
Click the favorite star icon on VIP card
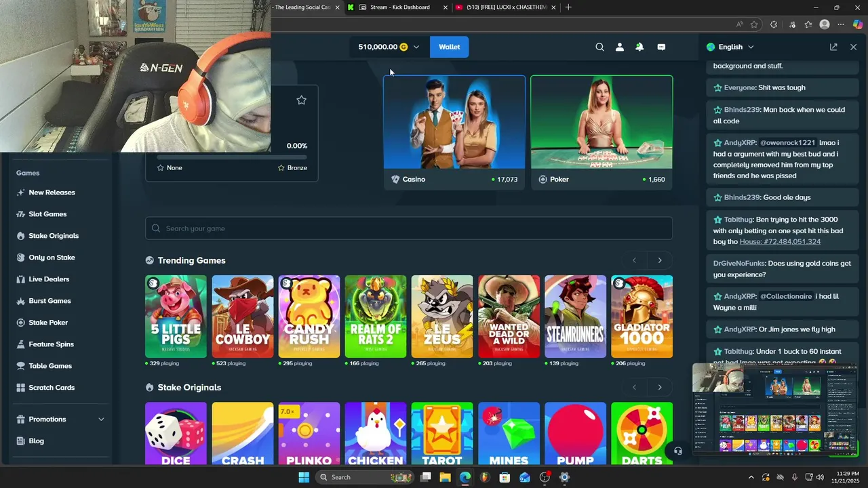tap(301, 100)
